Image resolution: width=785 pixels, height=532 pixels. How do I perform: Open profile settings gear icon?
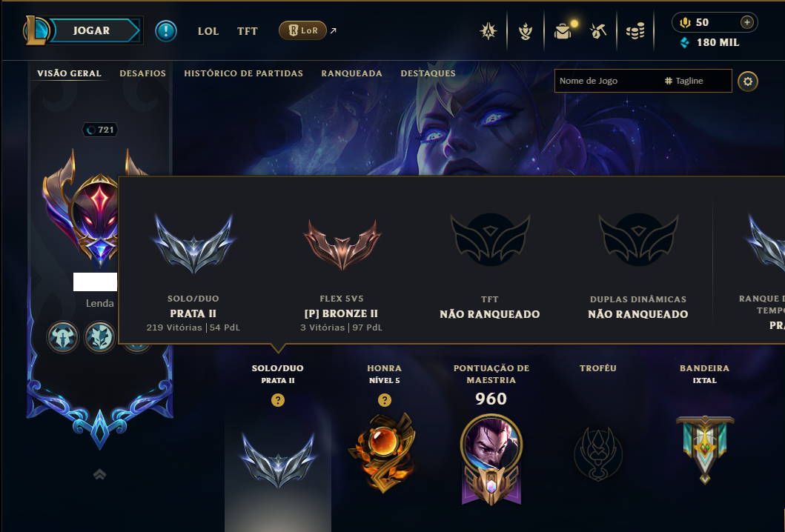point(748,82)
